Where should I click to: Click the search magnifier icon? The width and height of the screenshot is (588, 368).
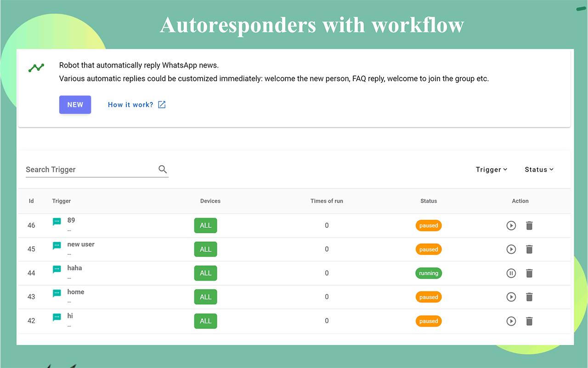click(163, 169)
